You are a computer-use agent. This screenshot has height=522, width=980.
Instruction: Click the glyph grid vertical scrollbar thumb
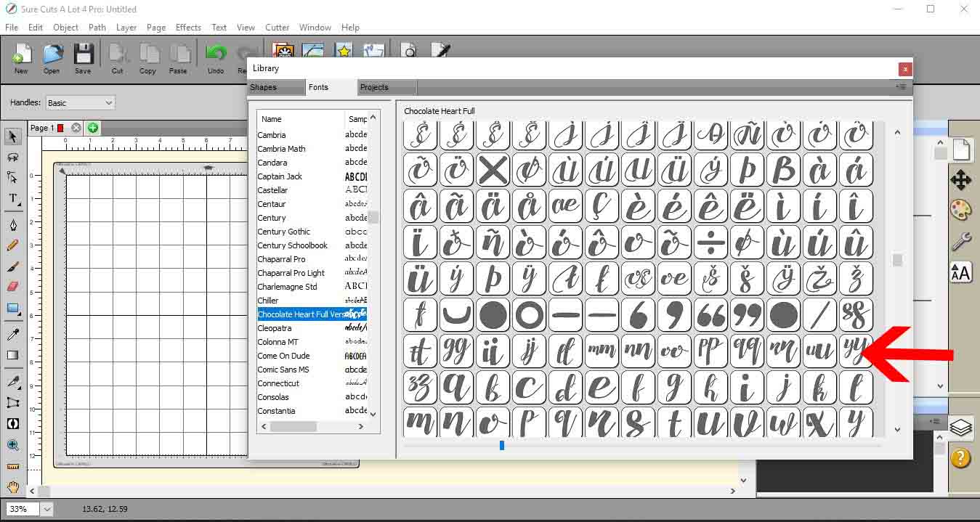[x=897, y=259]
